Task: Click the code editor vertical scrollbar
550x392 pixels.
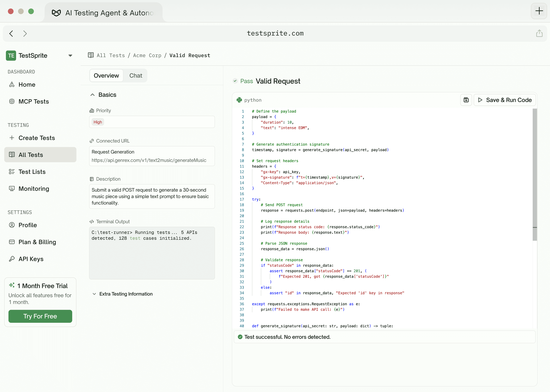Action: (535, 174)
